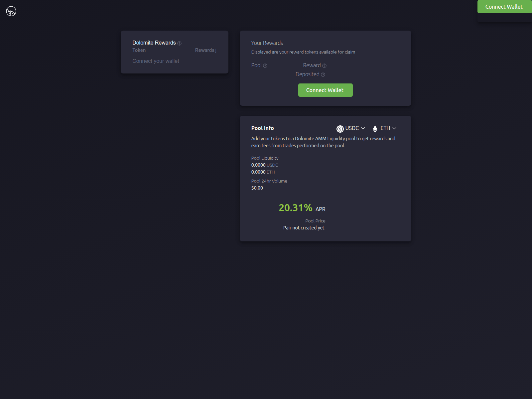Image resolution: width=532 pixels, height=399 pixels.
Task: Click the Deposited help icon
Action: tap(323, 75)
